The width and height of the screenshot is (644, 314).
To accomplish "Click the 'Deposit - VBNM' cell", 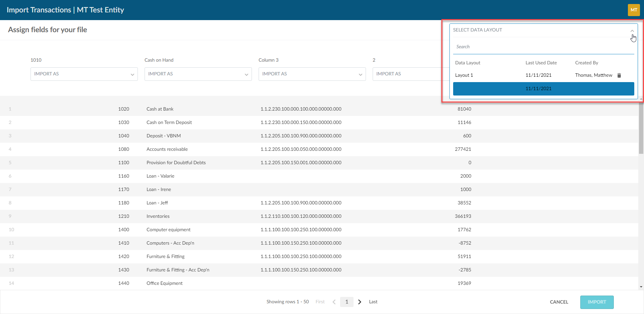I will coord(164,136).
